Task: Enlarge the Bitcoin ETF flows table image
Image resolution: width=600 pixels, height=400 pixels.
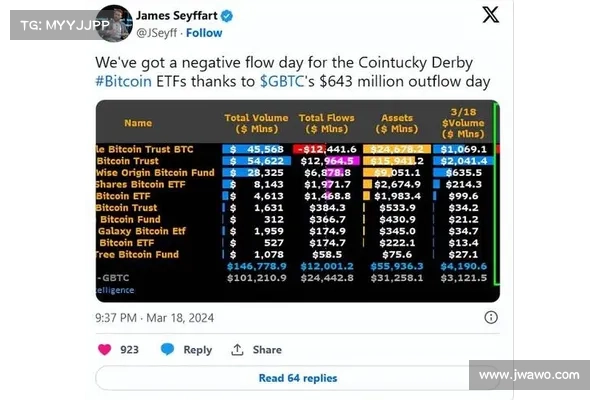Action: tap(297, 201)
